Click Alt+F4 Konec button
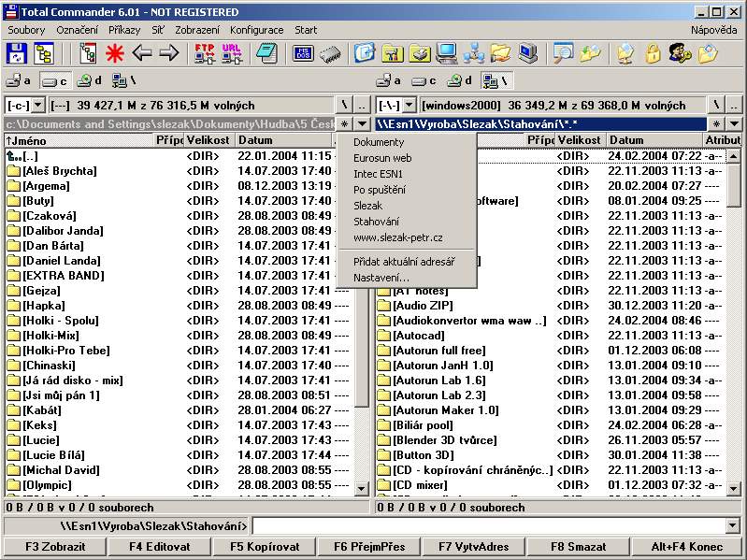 pos(687,547)
